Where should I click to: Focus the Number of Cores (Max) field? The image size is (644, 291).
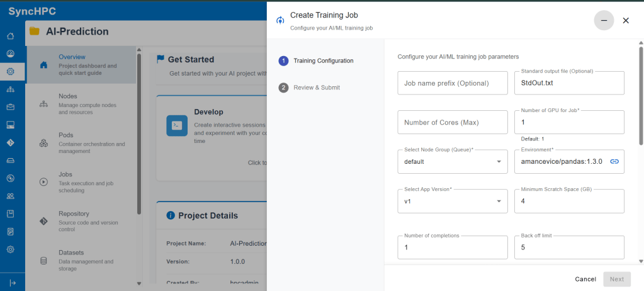click(452, 122)
